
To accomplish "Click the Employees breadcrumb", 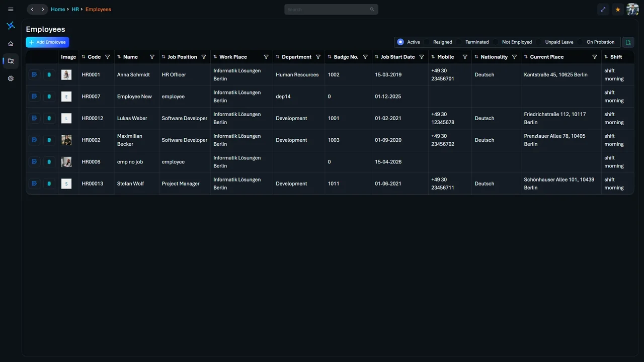I will tap(98, 9).
